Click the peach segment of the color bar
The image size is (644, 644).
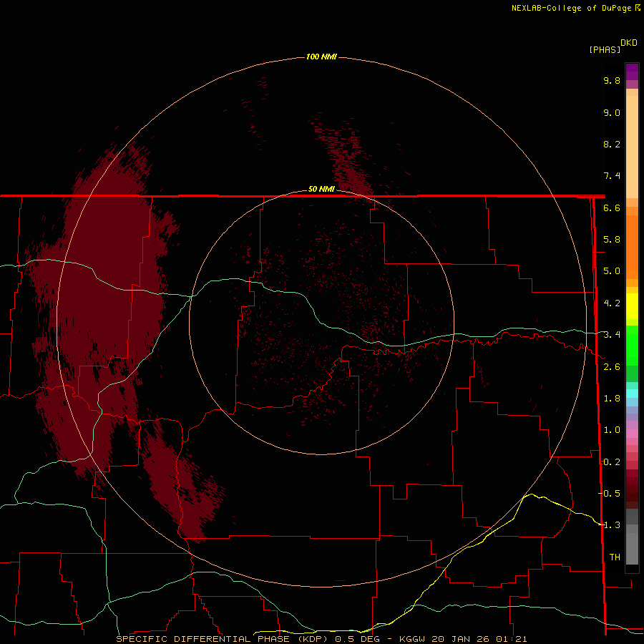click(632, 146)
